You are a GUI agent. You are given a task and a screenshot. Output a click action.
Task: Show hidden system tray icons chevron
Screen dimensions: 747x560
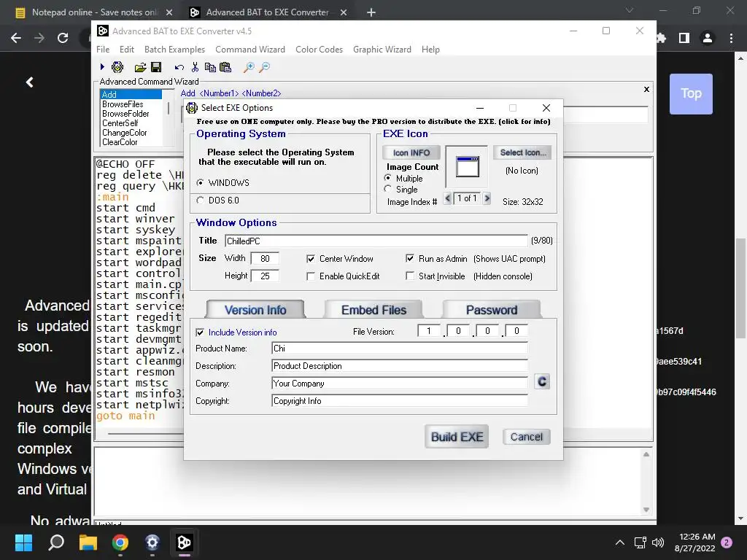(x=620, y=542)
